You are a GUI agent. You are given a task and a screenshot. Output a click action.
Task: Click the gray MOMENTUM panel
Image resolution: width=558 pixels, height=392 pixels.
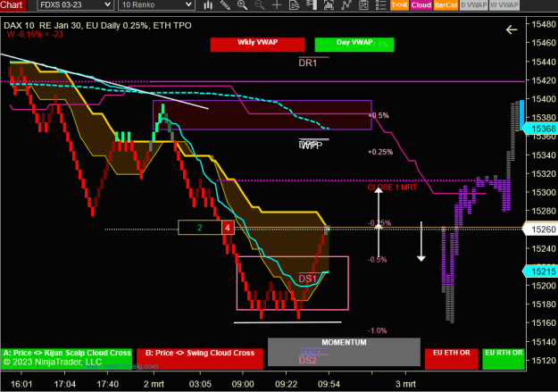(x=344, y=352)
